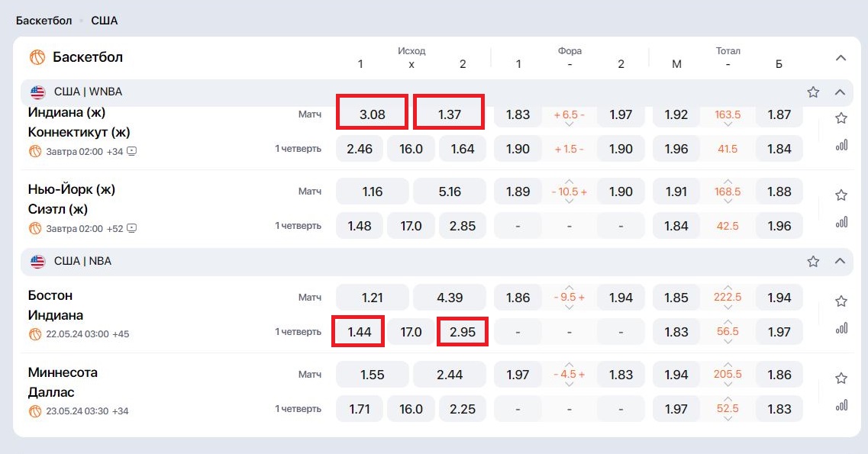Open the stats chart for Индиана (ж) match

pyautogui.click(x=841, y=146)
